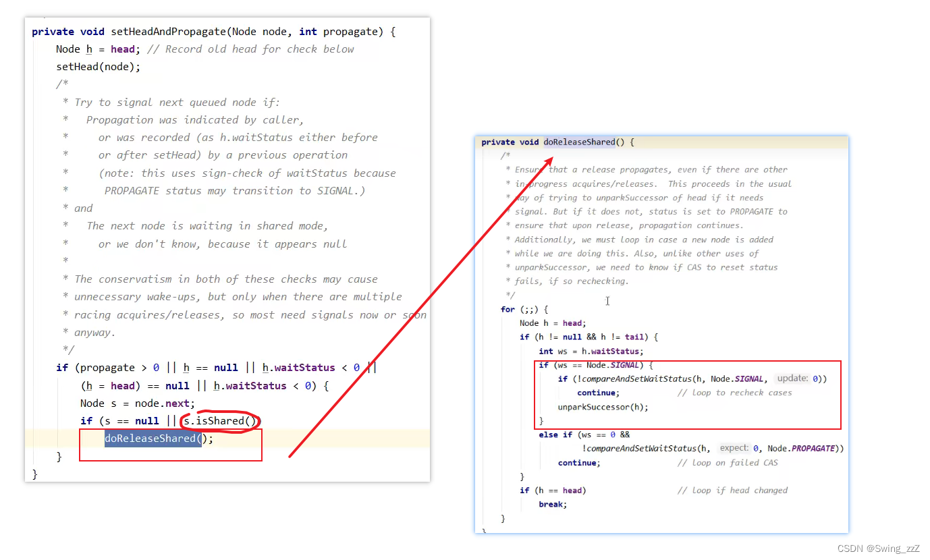The width and height of the screenshot is (930, 560).
Task: Click the 'ws == Node.SIGNAL' condition
Action: (597, 365)
